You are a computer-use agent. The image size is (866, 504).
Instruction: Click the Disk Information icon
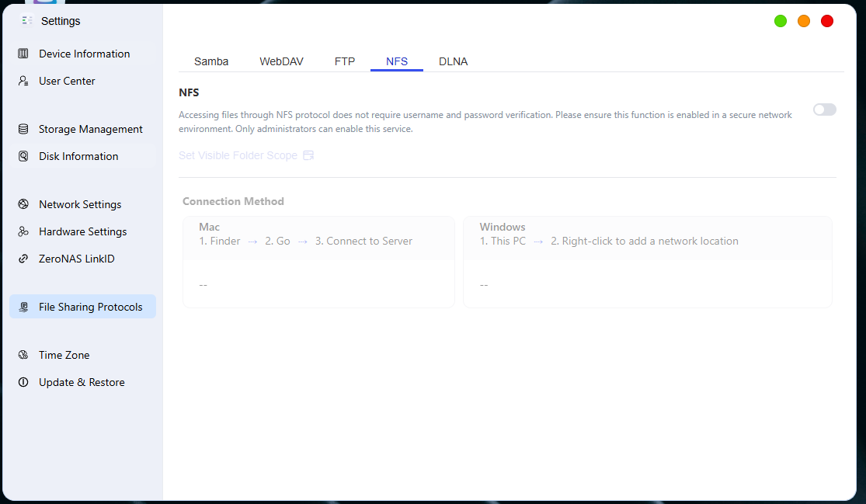click(x=23, y=156)
